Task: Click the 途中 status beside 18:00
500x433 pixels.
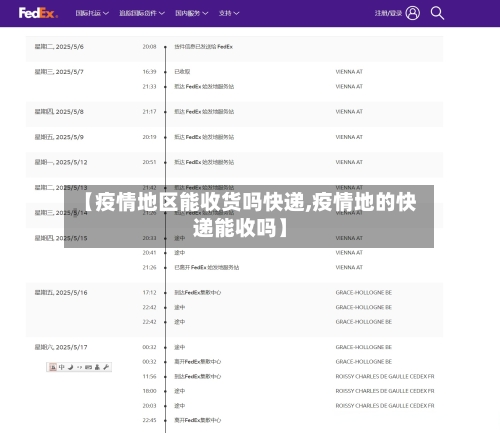Action: coord(180,391)
